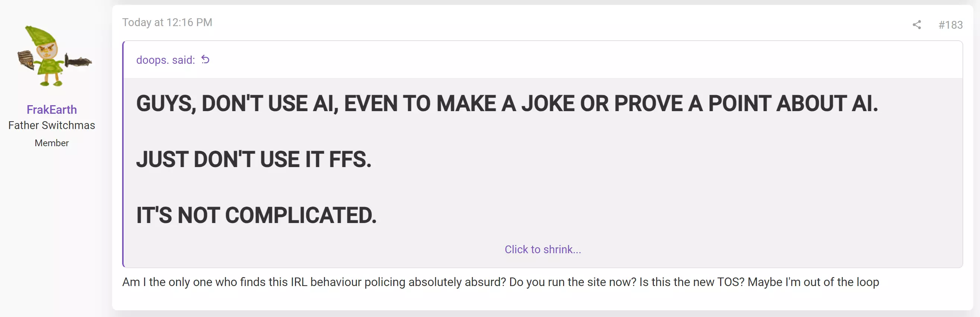
Task: Click the quoted line "GUYS, DON'T USE AI..."
Action: [507, 103]
